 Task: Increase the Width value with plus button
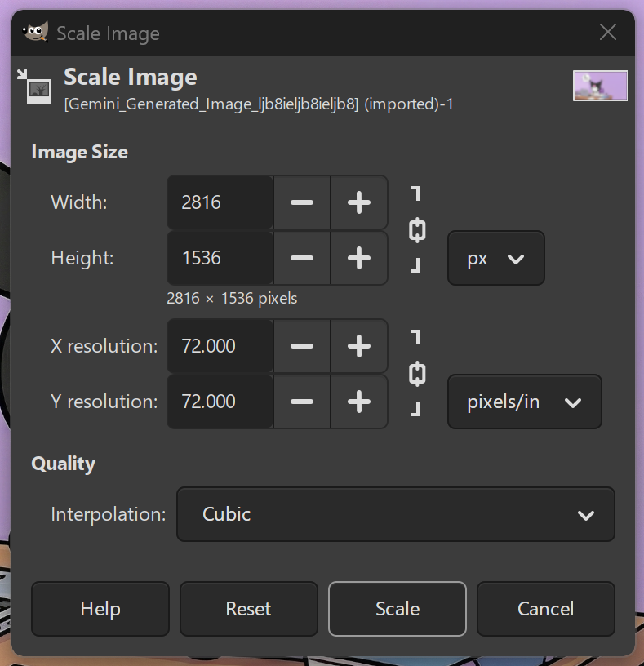tap(359, 202)
